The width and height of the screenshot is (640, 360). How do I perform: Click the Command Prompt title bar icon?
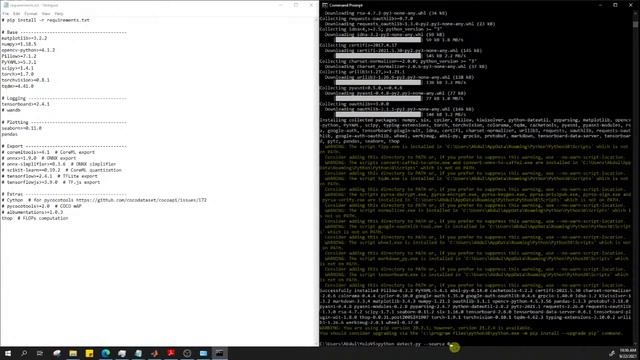click(x=324, y=5)
